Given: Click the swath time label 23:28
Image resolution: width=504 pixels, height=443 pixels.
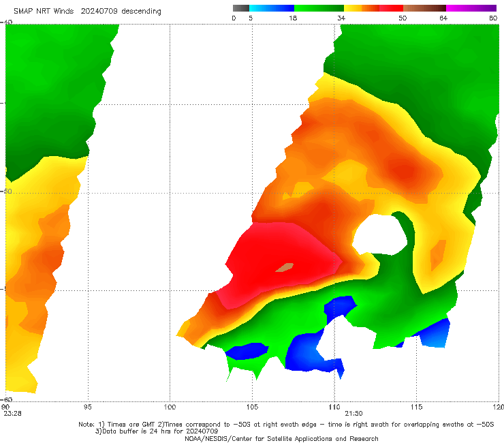Looking at the screenshot, I should tap(12, 414).
